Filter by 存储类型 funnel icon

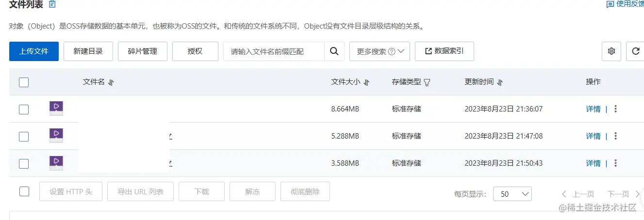(427, 82)
